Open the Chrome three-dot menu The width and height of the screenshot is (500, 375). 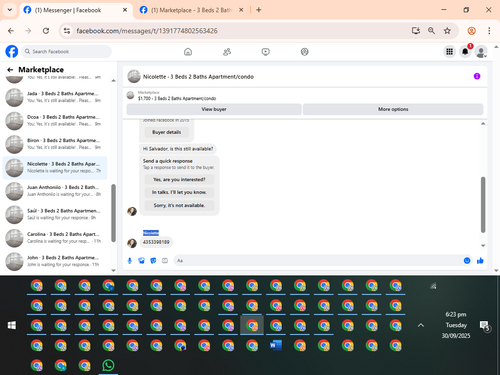coord(489,31)
